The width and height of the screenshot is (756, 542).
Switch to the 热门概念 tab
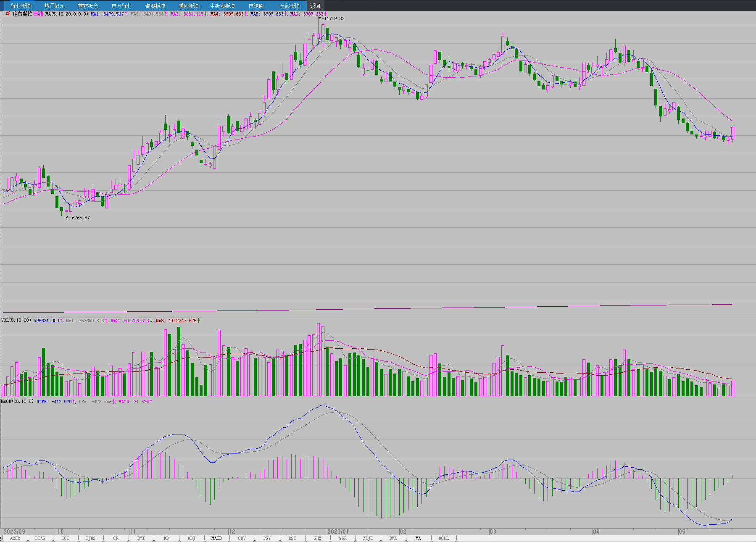point(54,6)
